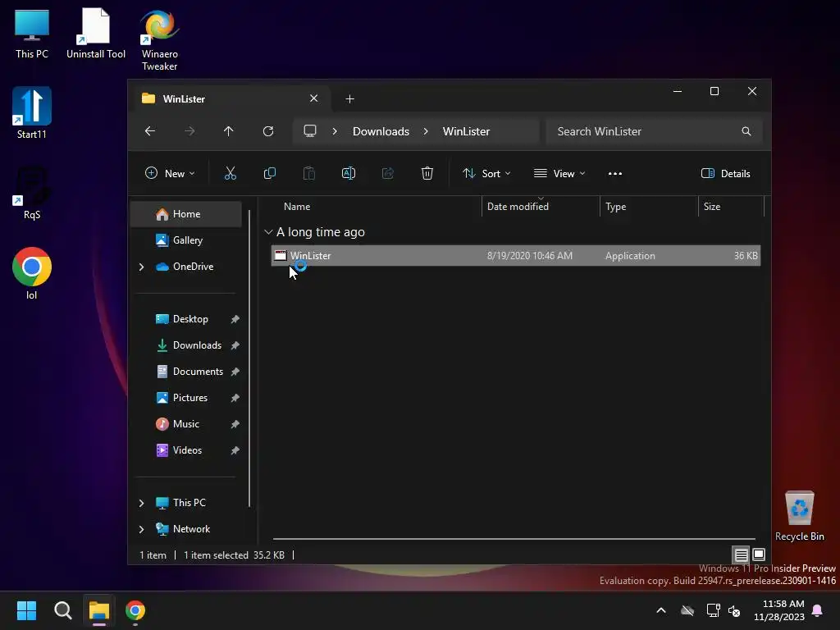Viewport: 840px width, 630px height.
Task: Select Gallery in navigation pane
Action: (x=186, y=240)
